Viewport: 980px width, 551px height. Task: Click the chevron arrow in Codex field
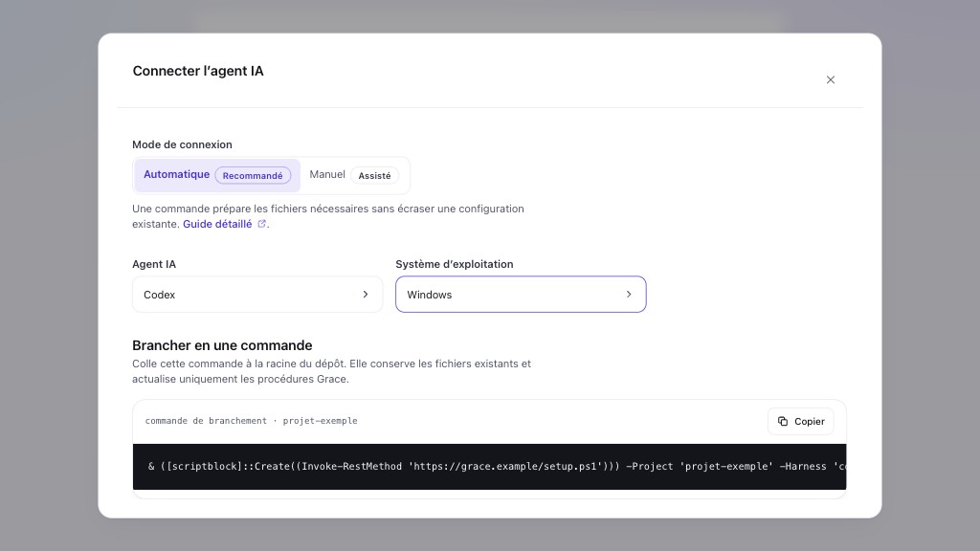click(x=366, y=295)
